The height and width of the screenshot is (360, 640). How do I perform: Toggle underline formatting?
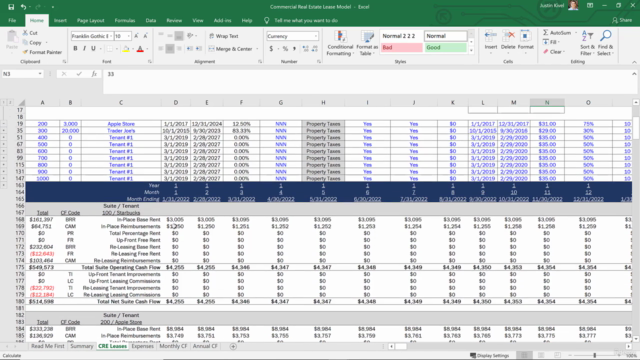93,49
